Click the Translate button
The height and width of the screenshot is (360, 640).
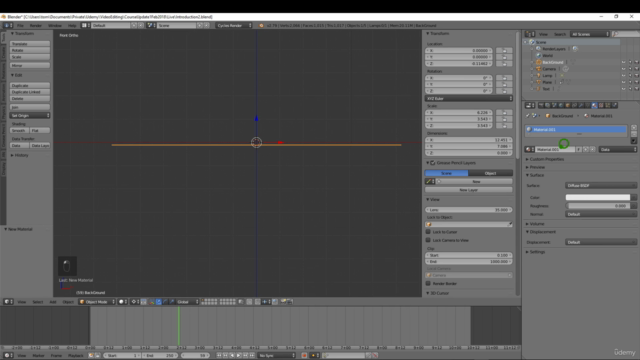[30, 44]
